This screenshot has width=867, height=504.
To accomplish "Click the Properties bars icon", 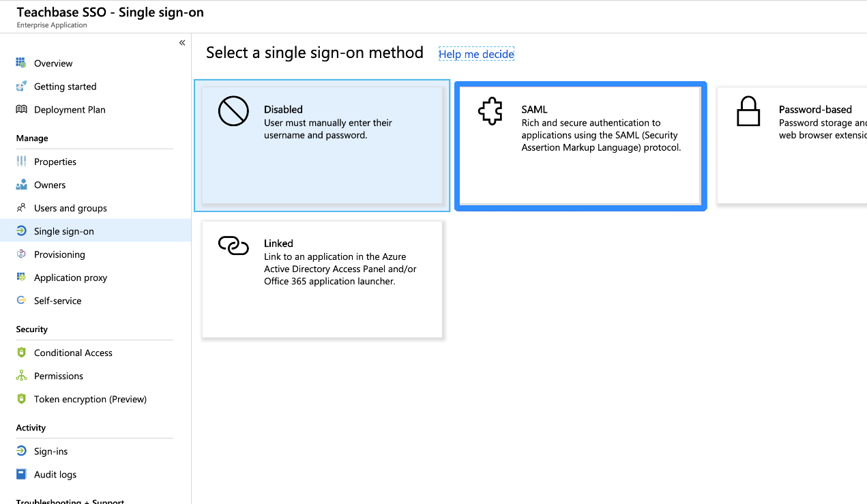I will pyautogui.click(x=21, y=162).
